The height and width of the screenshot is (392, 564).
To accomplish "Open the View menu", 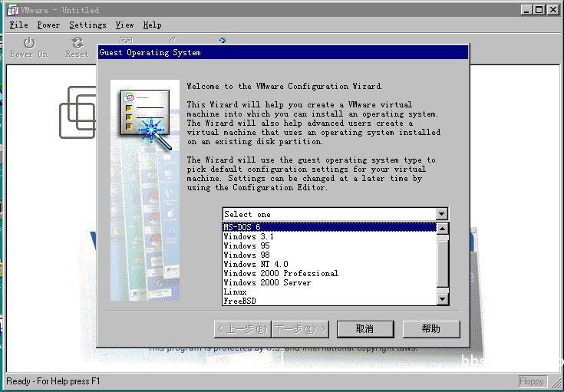I will click(x=124, y=25).
